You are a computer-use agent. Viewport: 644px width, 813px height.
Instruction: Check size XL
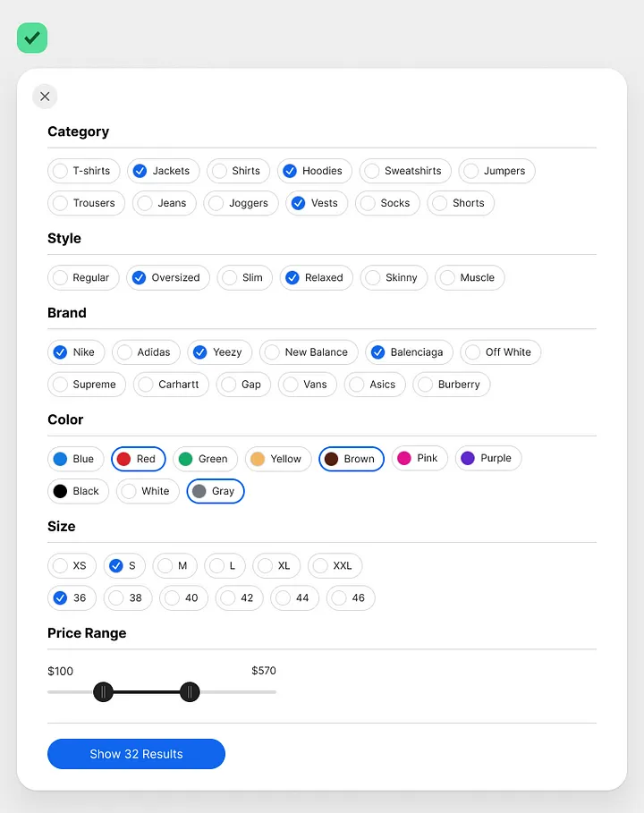(276, 566)
